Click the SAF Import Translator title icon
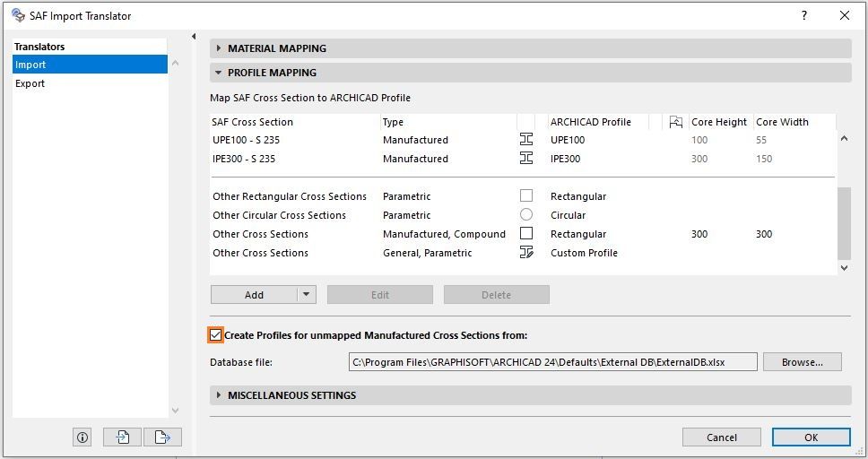 (x=18, y=15)
